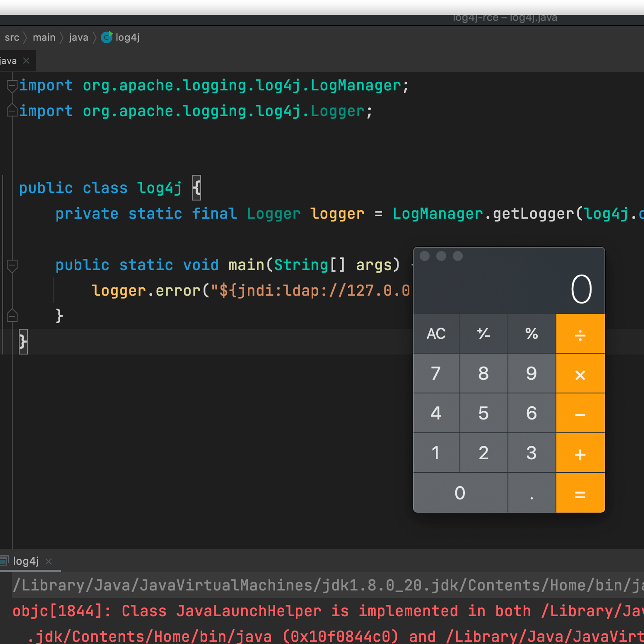Viewport: 644px width, 644px height.
Task: Click the 2 key in Calculator
Action: click(484, 453)
